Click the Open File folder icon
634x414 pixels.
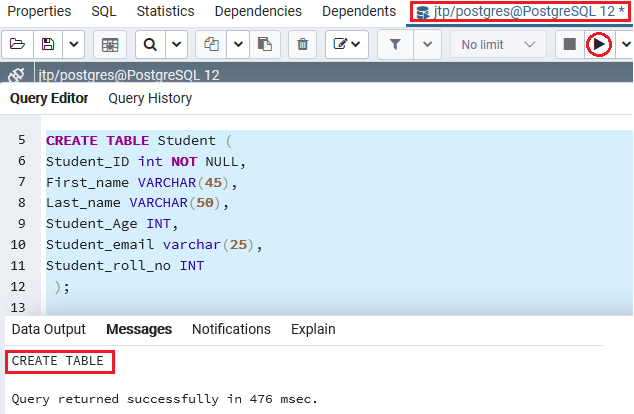click(x=17, y=45)
